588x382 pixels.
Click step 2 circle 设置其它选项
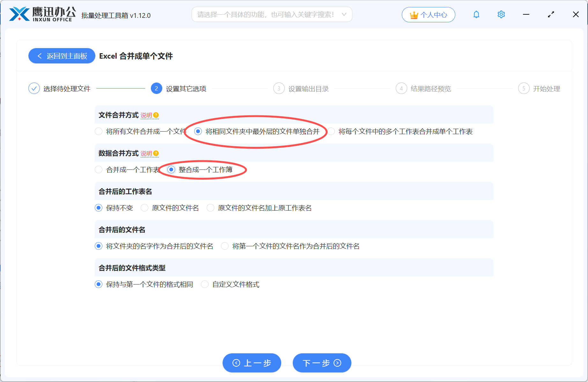pyautogui.click(x=156, y=88)
